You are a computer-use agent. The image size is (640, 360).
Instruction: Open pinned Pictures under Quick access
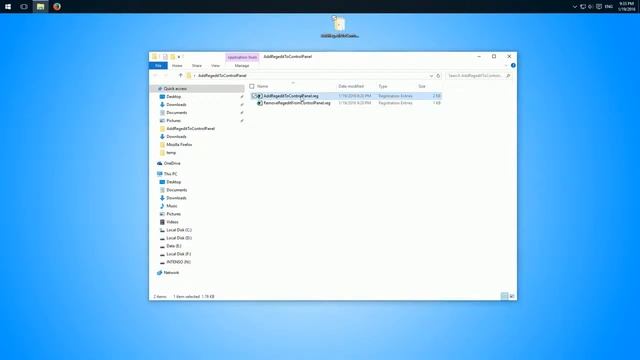(173, 121)
